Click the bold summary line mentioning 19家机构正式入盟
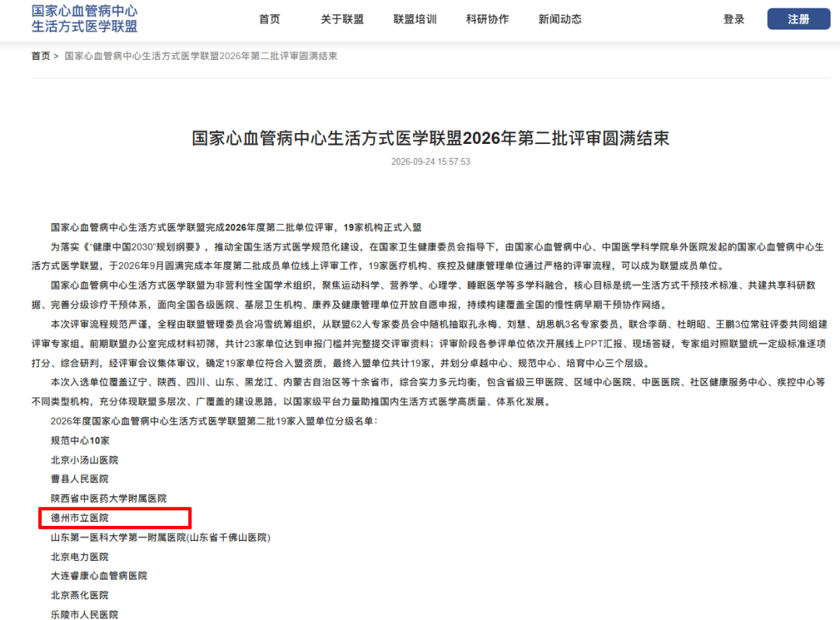The width and height of the screenshot is (840, 620). click(236, 227)
